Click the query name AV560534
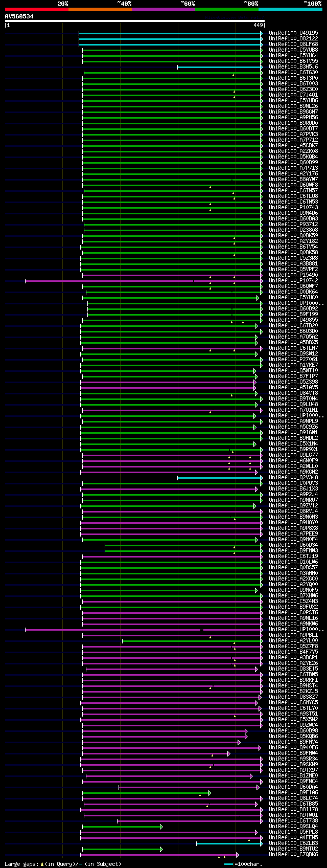 click(19, 16)
